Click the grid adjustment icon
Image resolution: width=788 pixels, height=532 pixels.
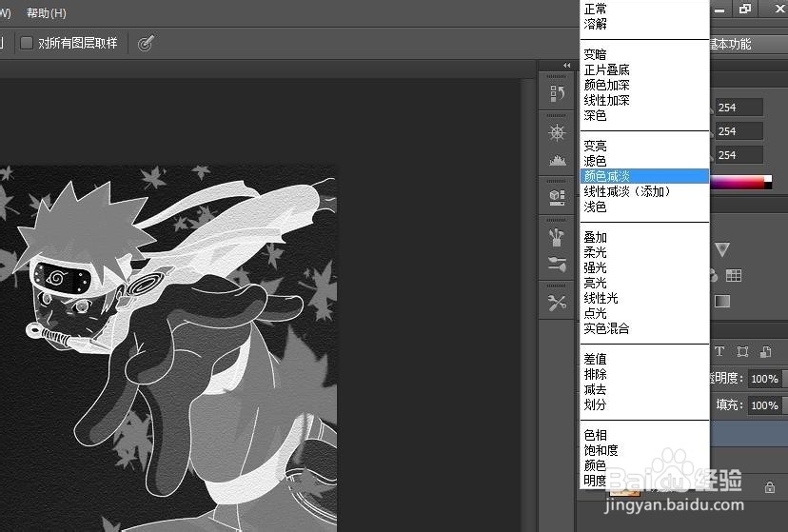[x=733, y=275]
